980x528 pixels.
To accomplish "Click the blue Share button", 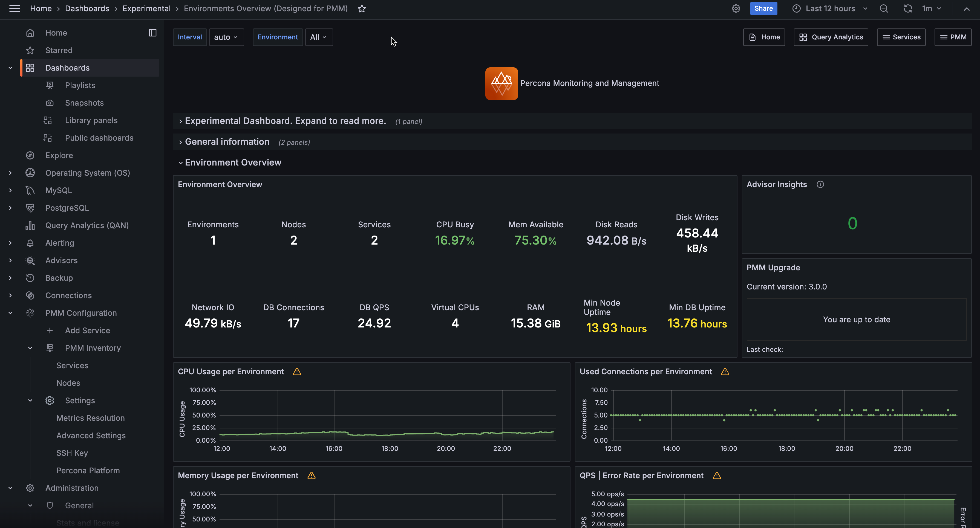I will tap(763, 8).
